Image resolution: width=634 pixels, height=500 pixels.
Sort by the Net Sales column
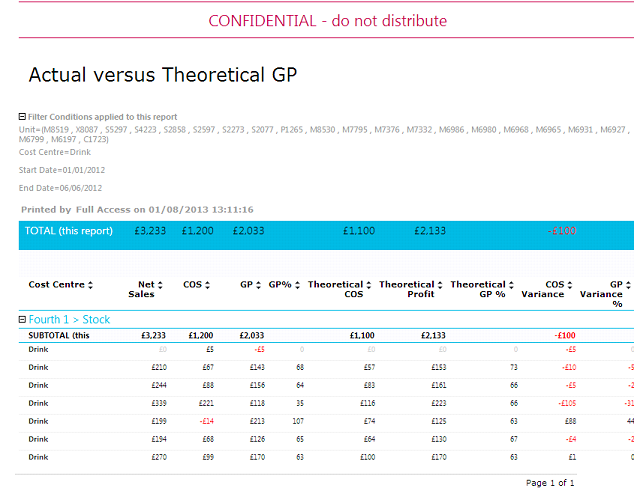[x=160, y=285]
